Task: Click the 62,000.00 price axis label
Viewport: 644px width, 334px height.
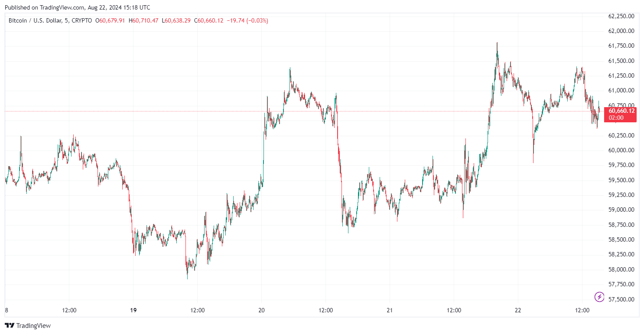Action: click(x=621, y=31)
